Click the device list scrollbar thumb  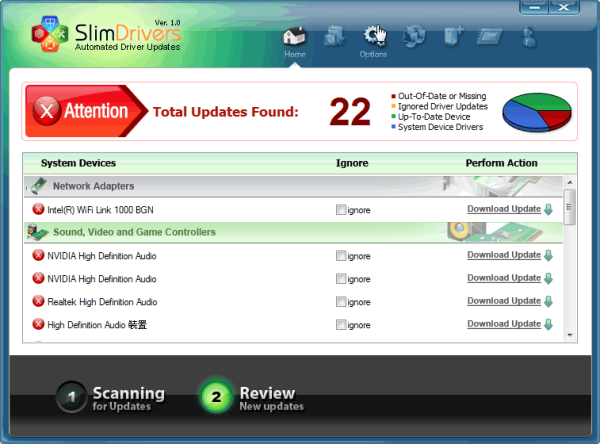click(570, 207)
